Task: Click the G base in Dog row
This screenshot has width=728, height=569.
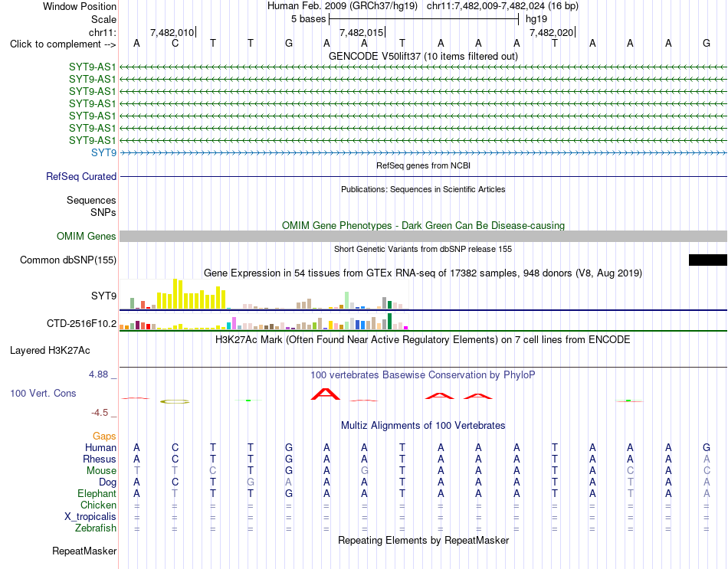Action: (x=251, y=482)
